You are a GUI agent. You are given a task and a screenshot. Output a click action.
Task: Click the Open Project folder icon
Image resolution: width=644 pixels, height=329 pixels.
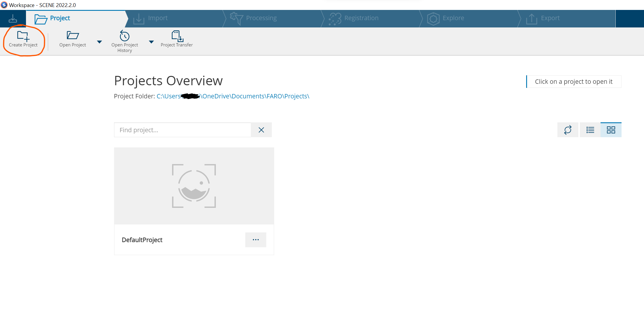(73, 36)
